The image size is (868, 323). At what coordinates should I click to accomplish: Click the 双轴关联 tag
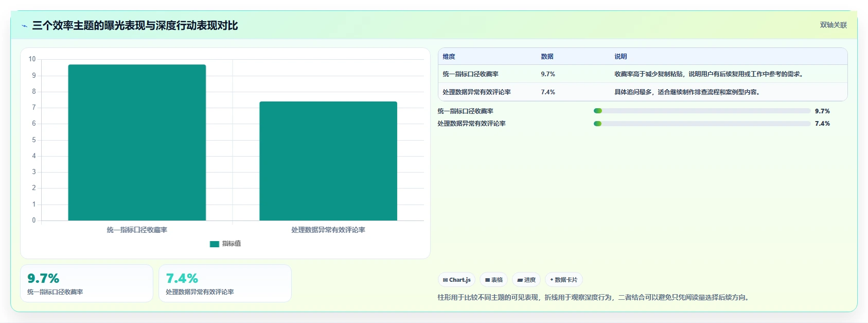pos(833,25)
